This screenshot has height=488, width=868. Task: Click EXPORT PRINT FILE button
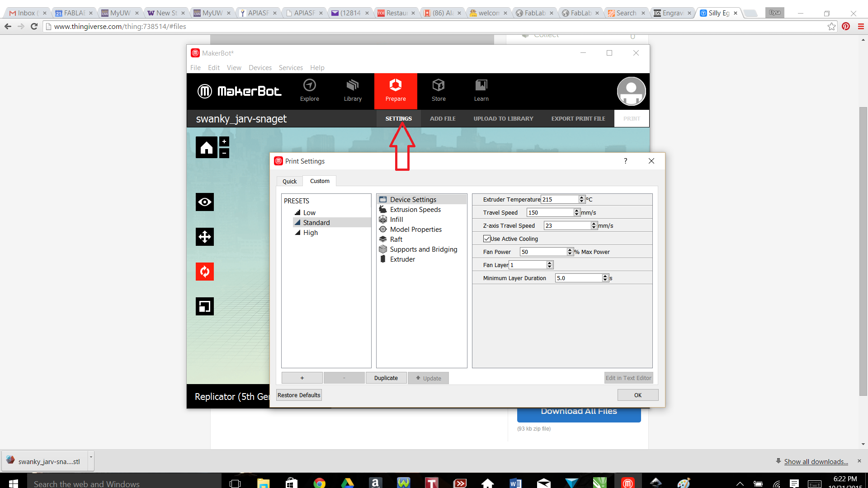click(578, 118)
